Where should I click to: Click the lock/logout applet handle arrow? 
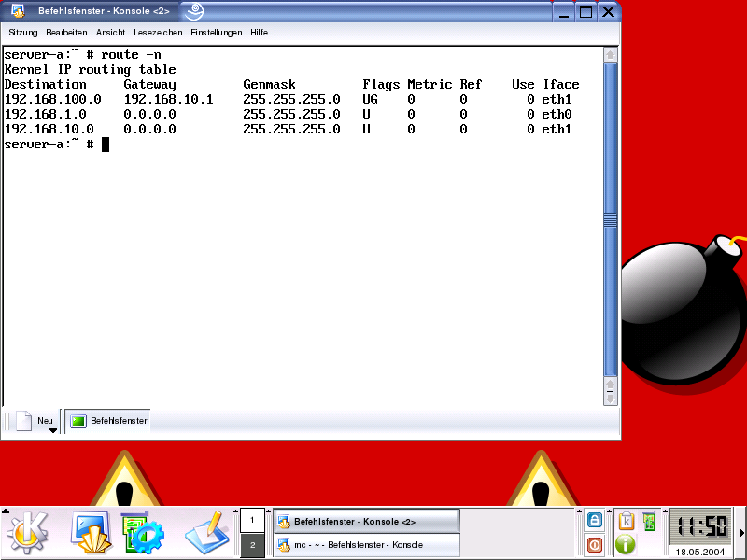[579, 511]
